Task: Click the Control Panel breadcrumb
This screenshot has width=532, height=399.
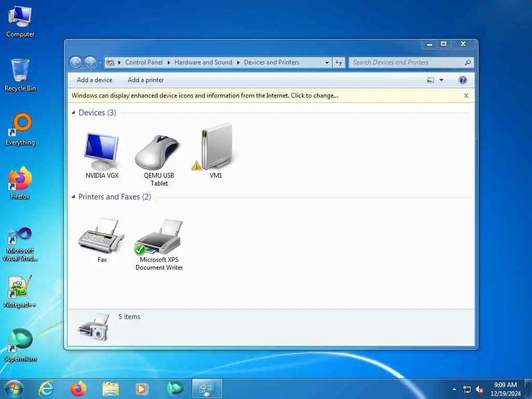Action: pyautogui.click(x=144, y=62)
